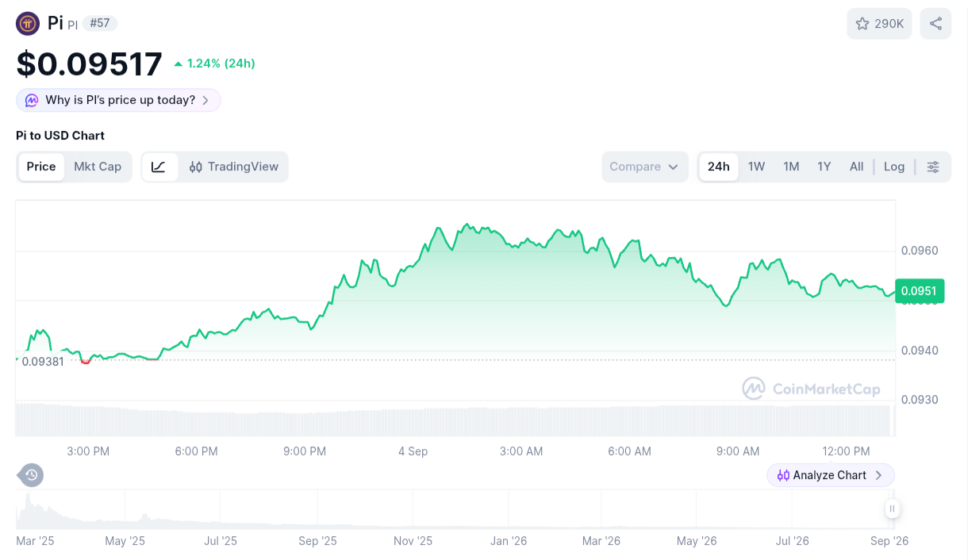Image resolution: width=968 pixels, height=560 pixels.
Task: Select the Price chart toggle
Action: click(41, 167)
